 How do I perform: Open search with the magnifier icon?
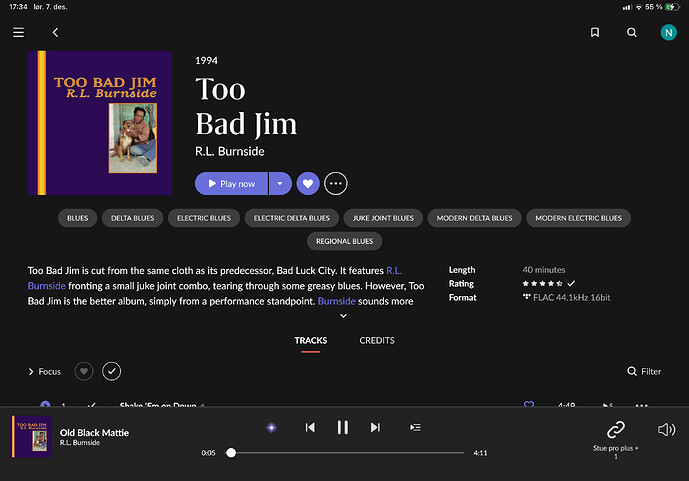(631, 33)
